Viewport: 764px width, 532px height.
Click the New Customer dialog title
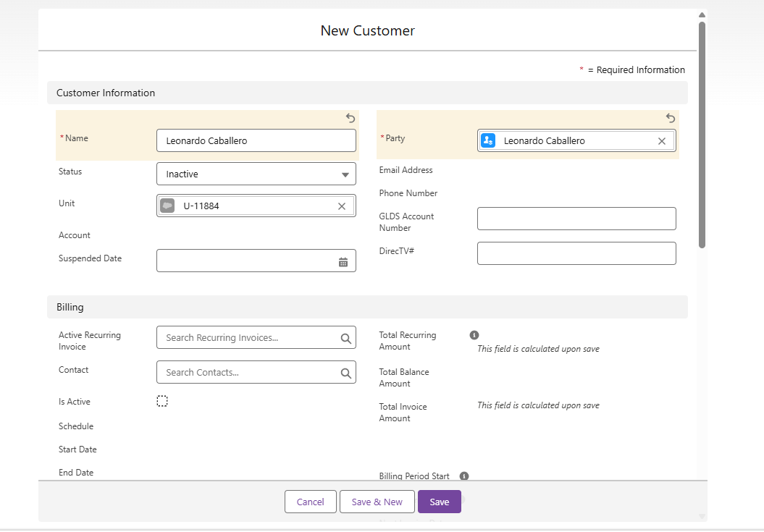coord(367,30)
